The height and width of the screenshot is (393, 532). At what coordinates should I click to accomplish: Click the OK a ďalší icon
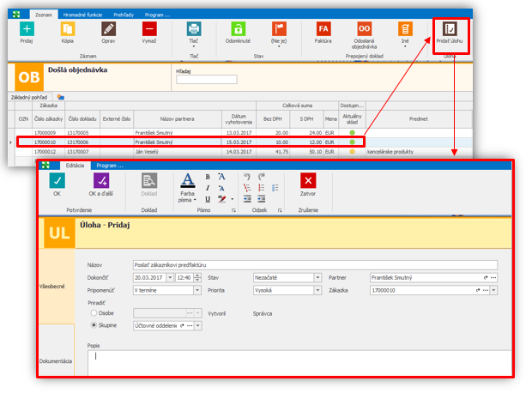[101, 180]
